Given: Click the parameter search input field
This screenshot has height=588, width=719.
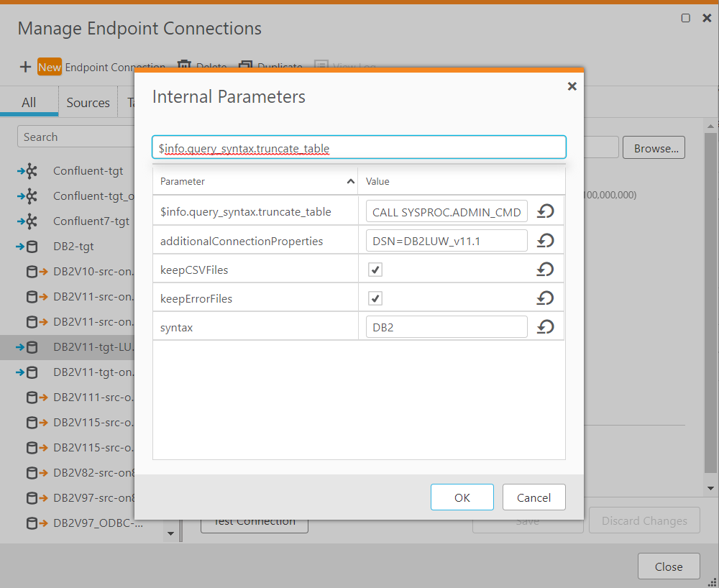Looking at the screenshot, I should pos(359,147).
